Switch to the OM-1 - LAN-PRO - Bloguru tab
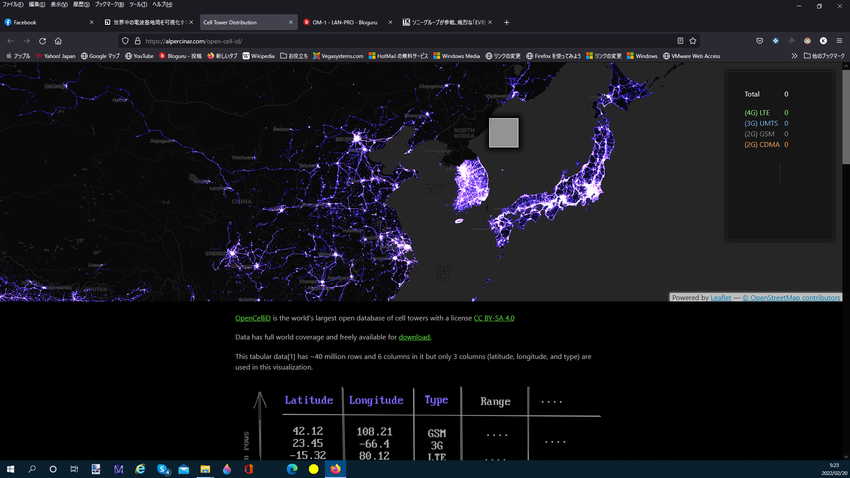The width and height of the screenshot is (850, 478). pos(348,22)
